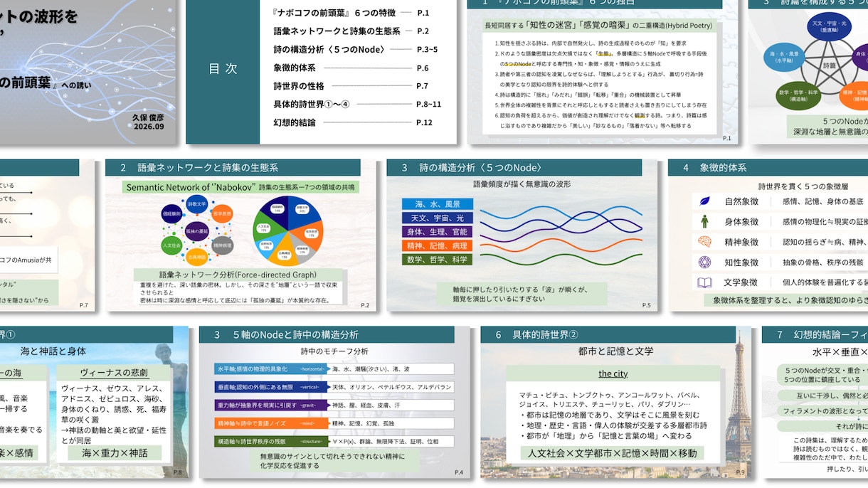Click the orange brain icon beside 精神象徴
The height and width of the screenshot is (488, 868).
tap(704, 242)
